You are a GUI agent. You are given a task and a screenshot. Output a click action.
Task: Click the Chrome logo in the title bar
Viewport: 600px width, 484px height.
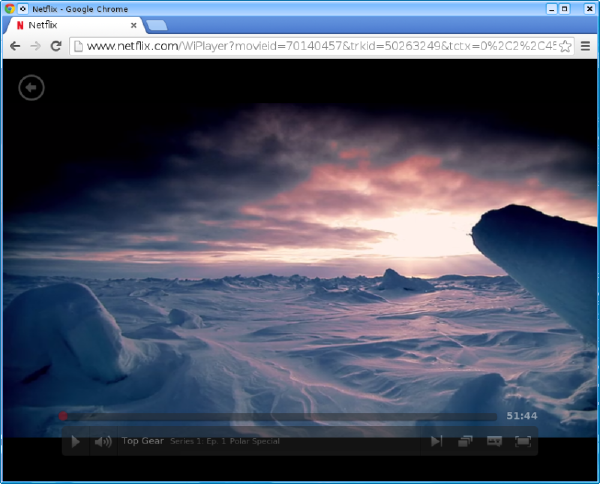point(10,8)
